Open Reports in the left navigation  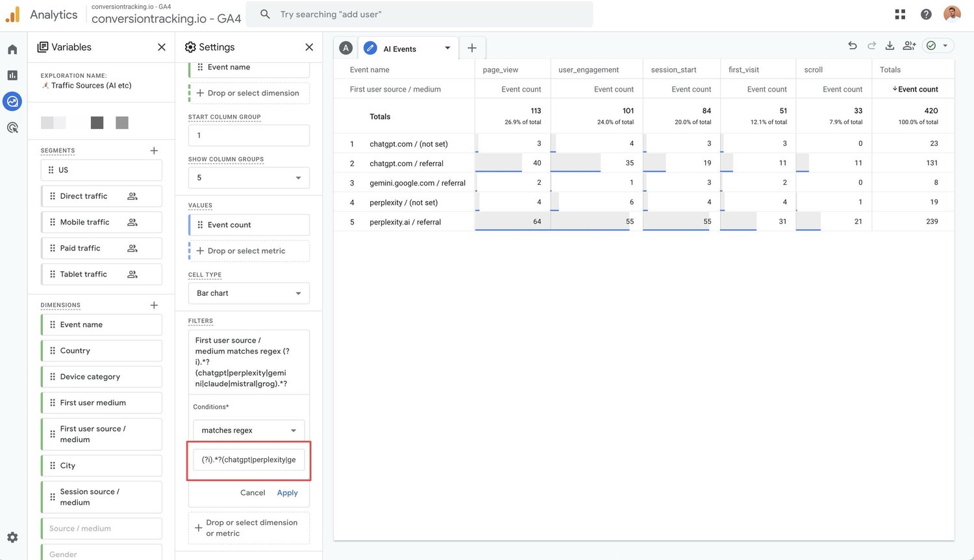[12, 75]
